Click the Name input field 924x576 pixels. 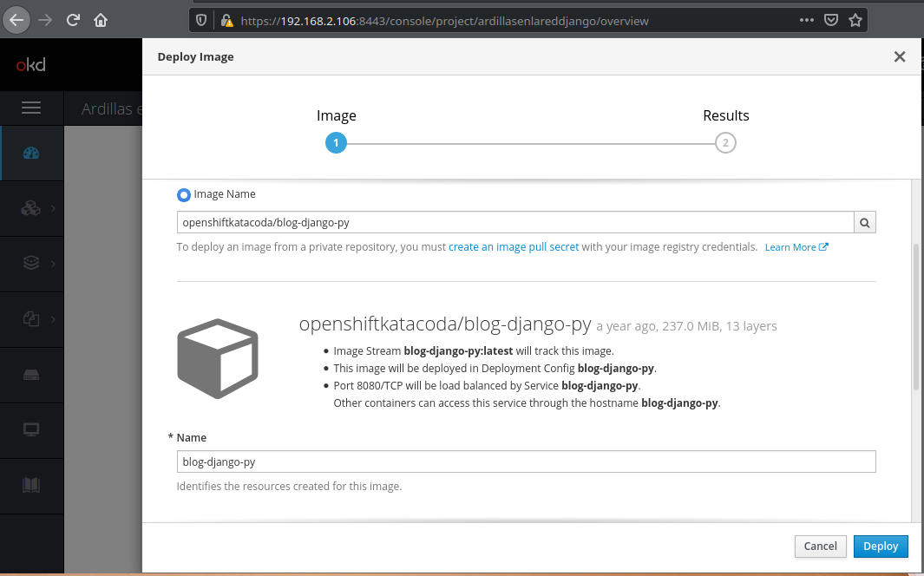(527, 461)
